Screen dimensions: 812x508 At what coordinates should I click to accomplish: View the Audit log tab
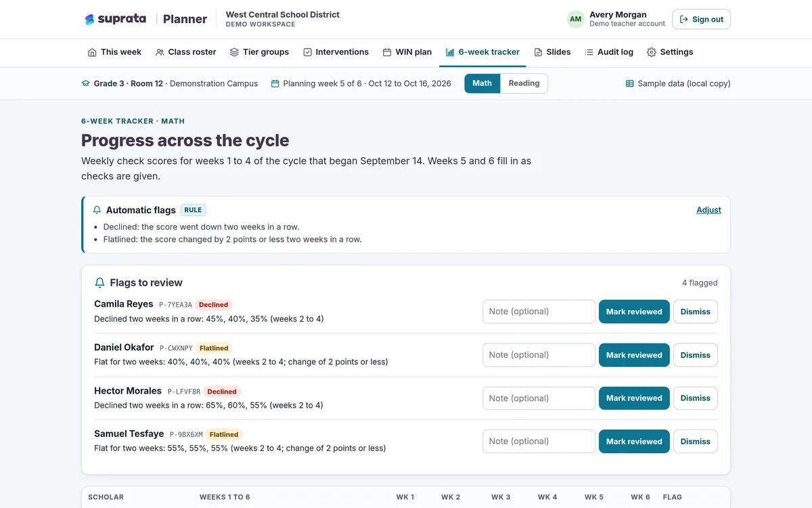(x=609, y=52)
